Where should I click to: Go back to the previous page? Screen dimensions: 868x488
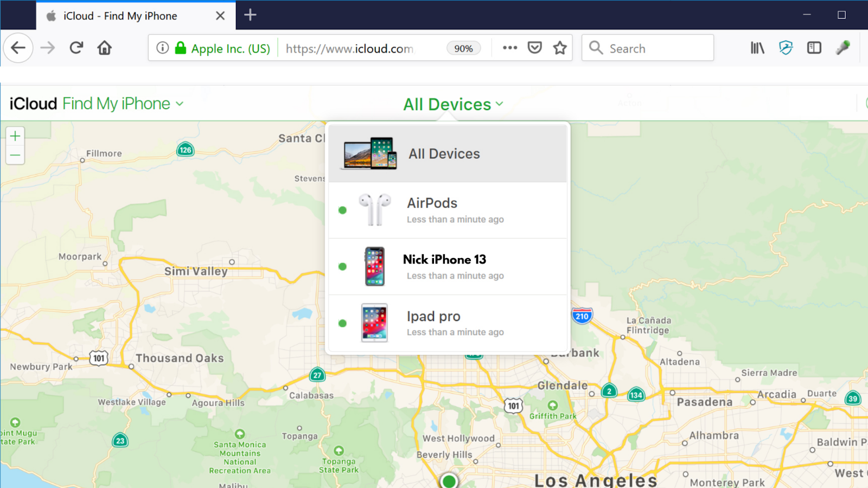(18, 48)
